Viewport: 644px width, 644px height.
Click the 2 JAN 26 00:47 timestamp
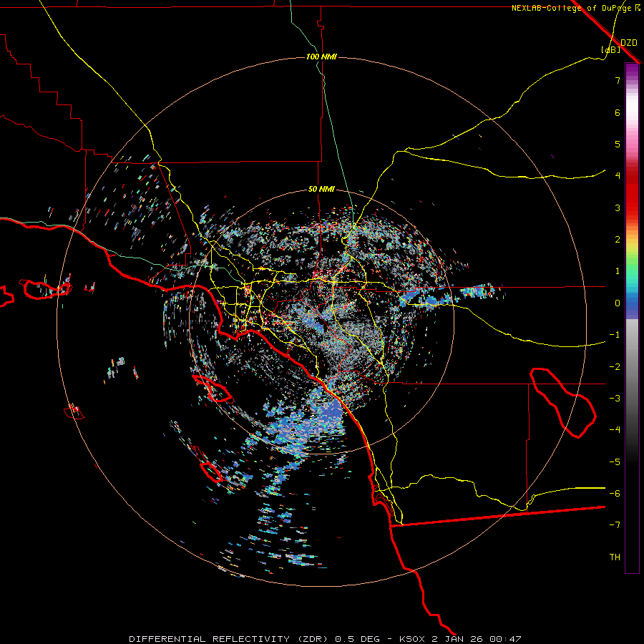(x=477, y=639)
